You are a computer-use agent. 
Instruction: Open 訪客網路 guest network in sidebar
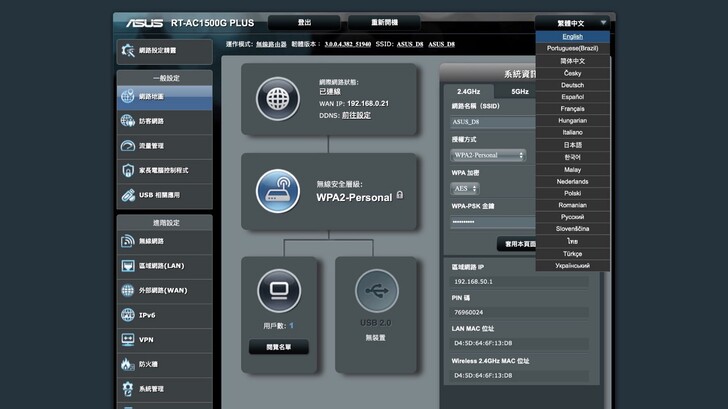click(x=164, y=121)
